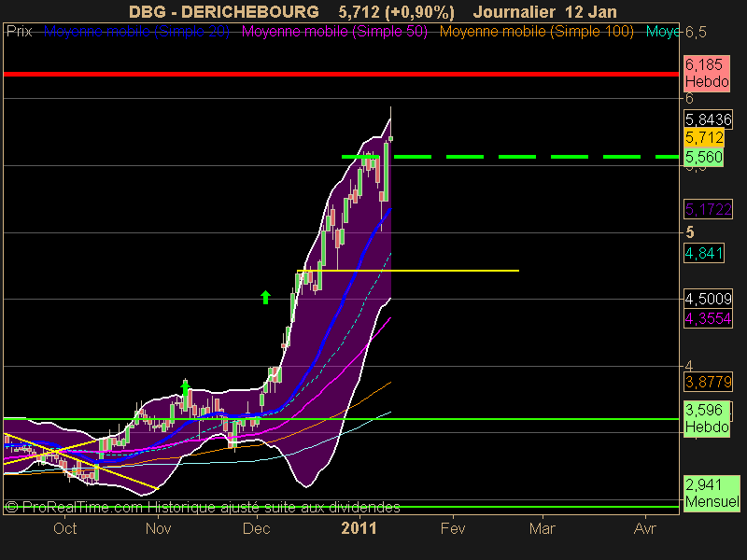Click the 2011 label on time axis
Screen dimensions: 747x560
click(x=359, y=528)
